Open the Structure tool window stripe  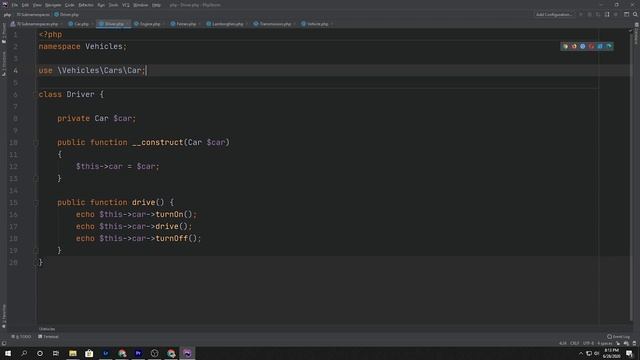tap(4, 64)
